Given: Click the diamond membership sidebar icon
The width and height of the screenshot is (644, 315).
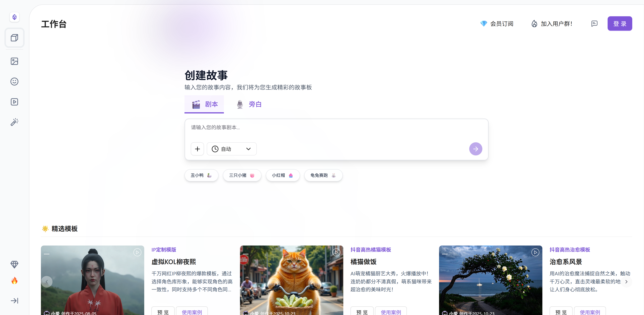Looking at the screenshot, I should [x=14, y=264].
